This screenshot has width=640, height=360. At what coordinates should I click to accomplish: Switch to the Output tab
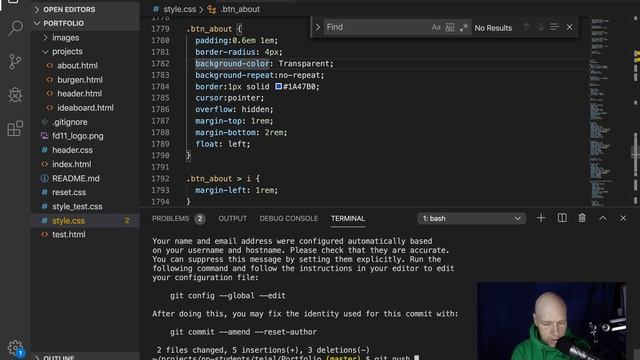pyautogui.click(x=232, y=218)
